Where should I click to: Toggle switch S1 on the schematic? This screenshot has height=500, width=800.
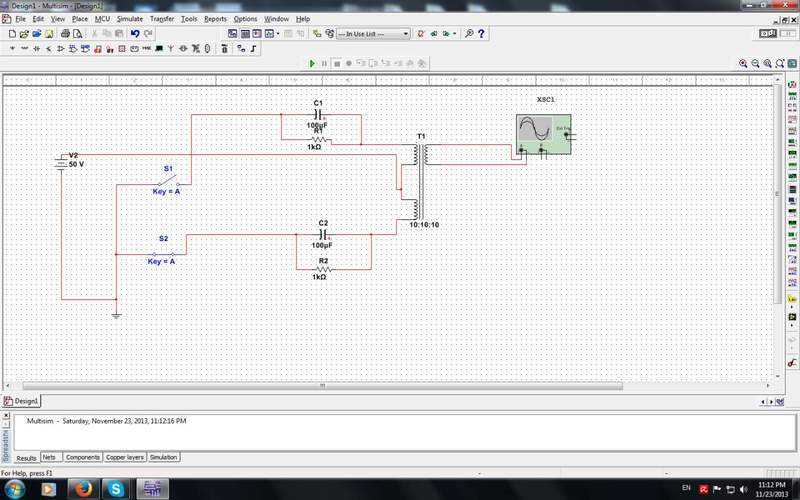tap(166, 180)
